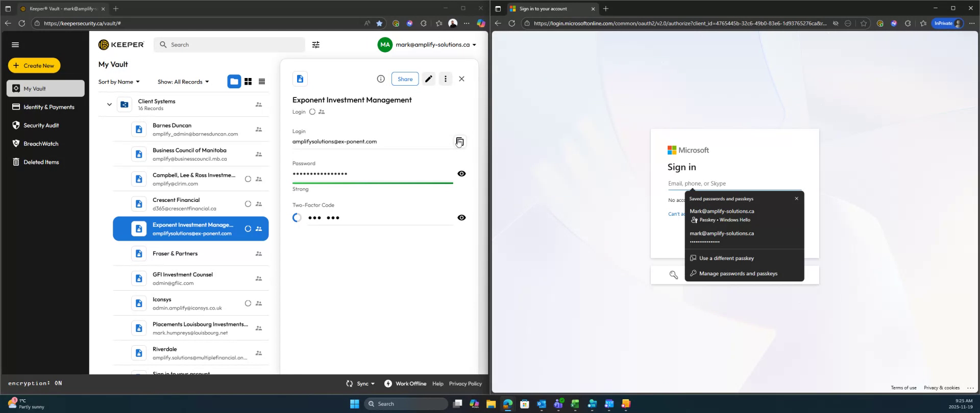The image size is (980, 413).
Task: Click the two-factor code countdown timer
Action: (297, 218)
